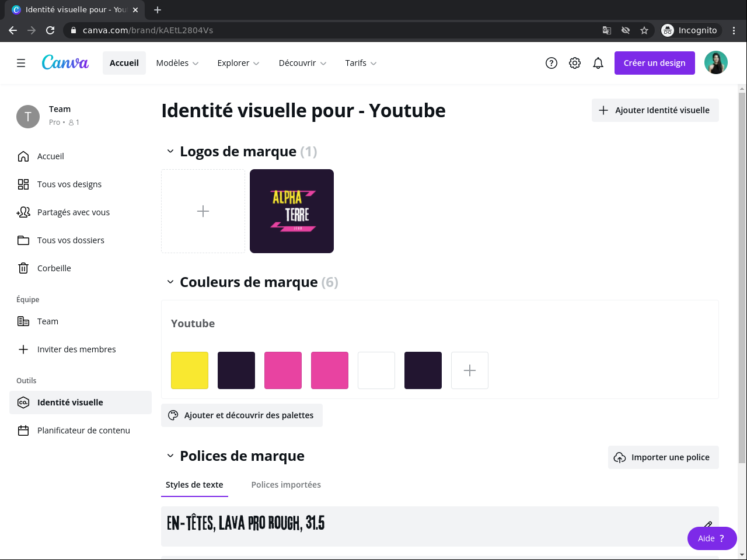Select the dark swatch beside the add-color button
747x560 pixels.
point(423,370)
